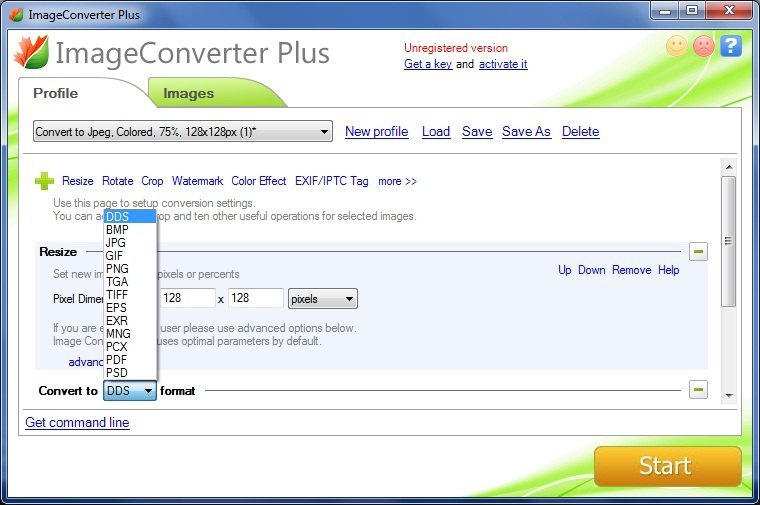The image size is (760, 505).
Task: Click Get a key link
Action: point(428,64)
